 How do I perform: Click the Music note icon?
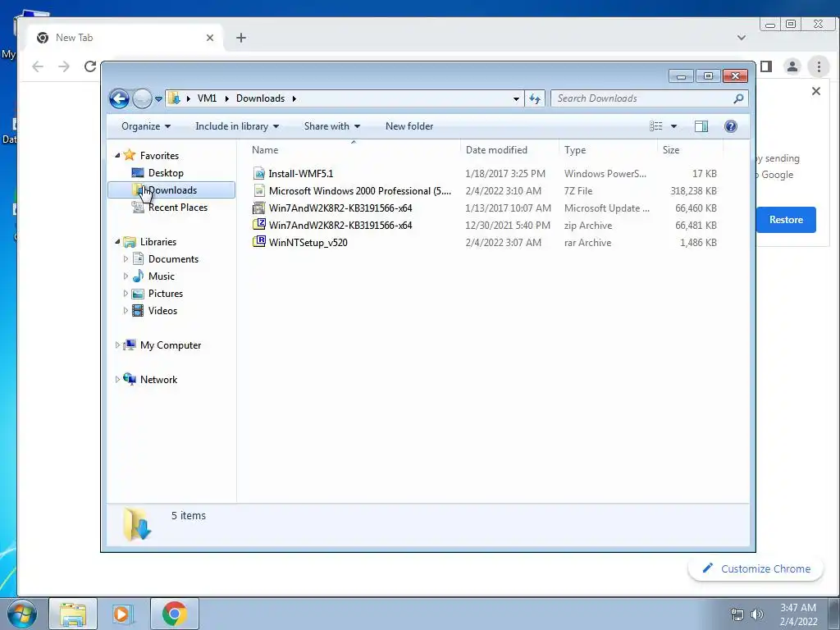click(138, 276)
